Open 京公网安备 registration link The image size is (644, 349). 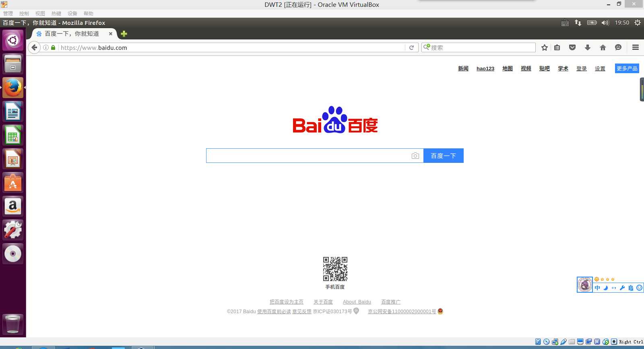click(402, 312)
